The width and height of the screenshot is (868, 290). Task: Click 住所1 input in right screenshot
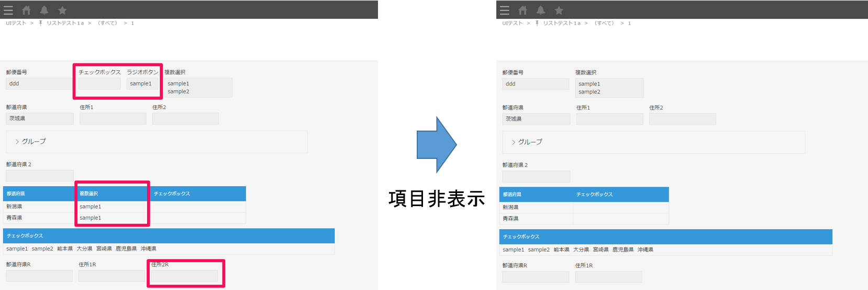tap(609, 119)
